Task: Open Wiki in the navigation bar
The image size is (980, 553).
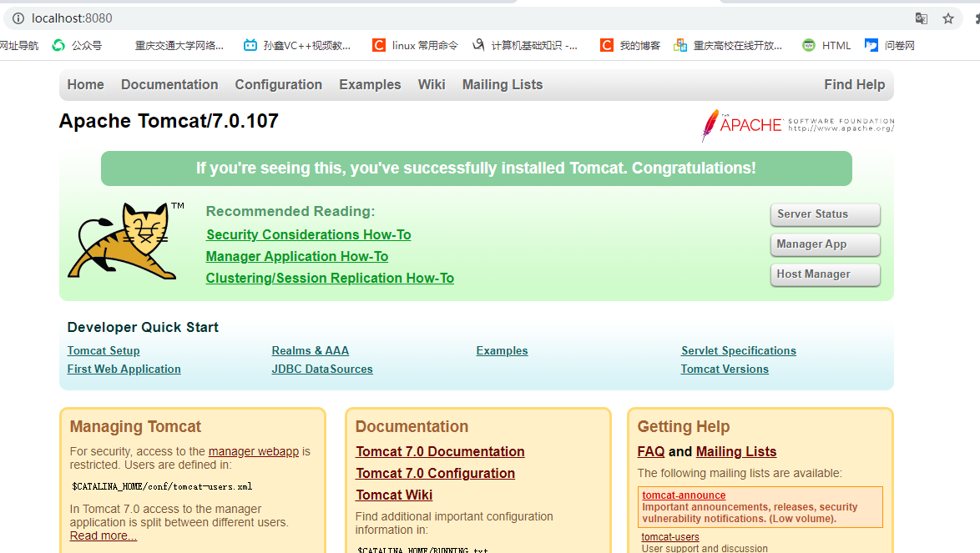Action: (432, 84)
